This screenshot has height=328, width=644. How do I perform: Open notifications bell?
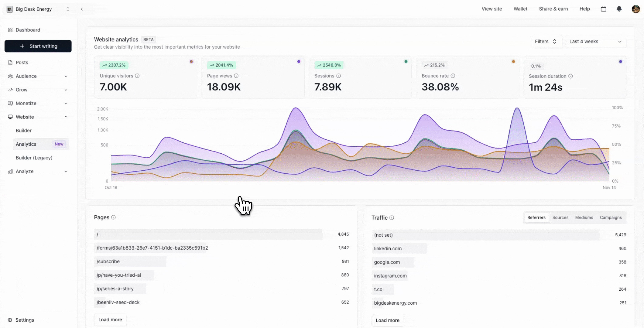tap(619, 9)
